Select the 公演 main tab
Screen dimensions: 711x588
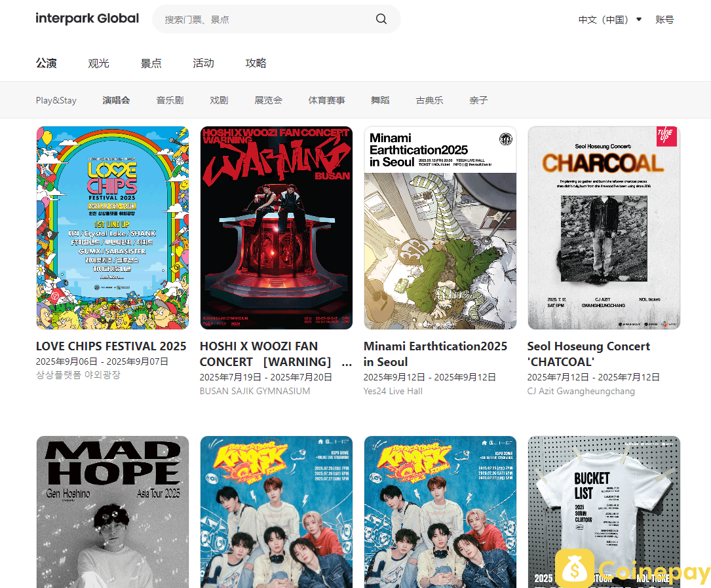pyautogui.click(x=47, y=63)
